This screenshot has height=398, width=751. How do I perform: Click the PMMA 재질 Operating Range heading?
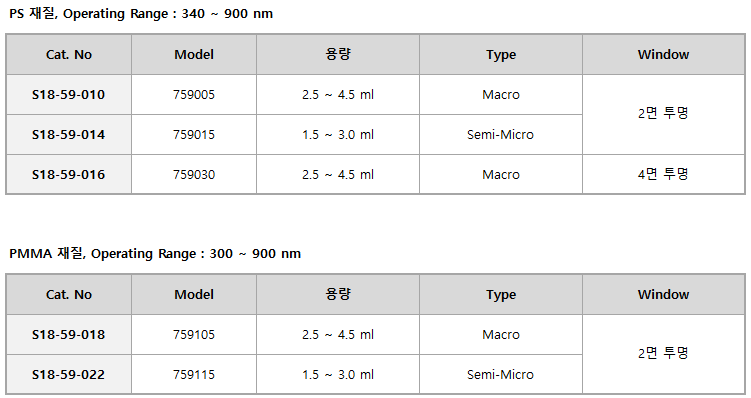[155, 253]
